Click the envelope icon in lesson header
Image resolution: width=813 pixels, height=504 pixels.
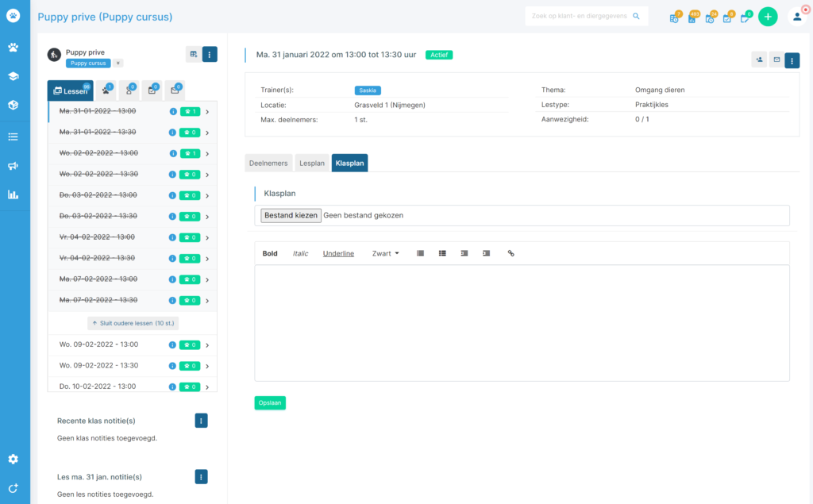point(776,60)
